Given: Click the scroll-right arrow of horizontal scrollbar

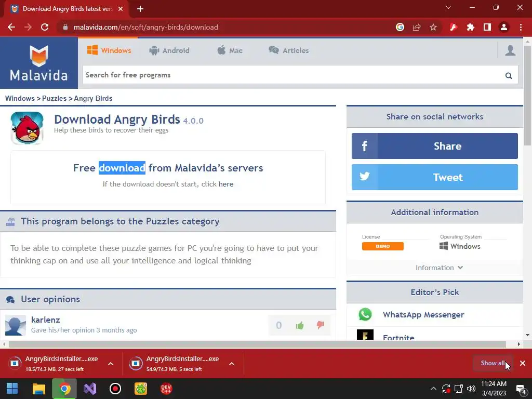Looking at the screenshot, I should [519, 344].
